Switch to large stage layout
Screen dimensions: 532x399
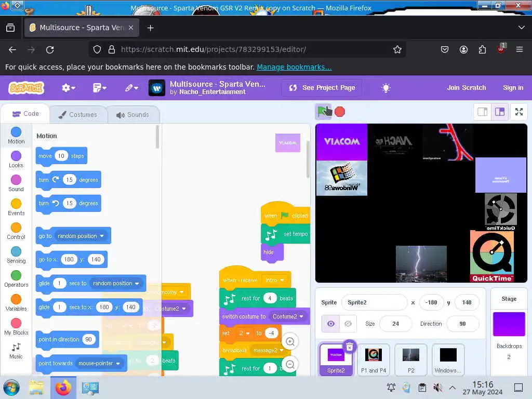[x=500, y=112]
